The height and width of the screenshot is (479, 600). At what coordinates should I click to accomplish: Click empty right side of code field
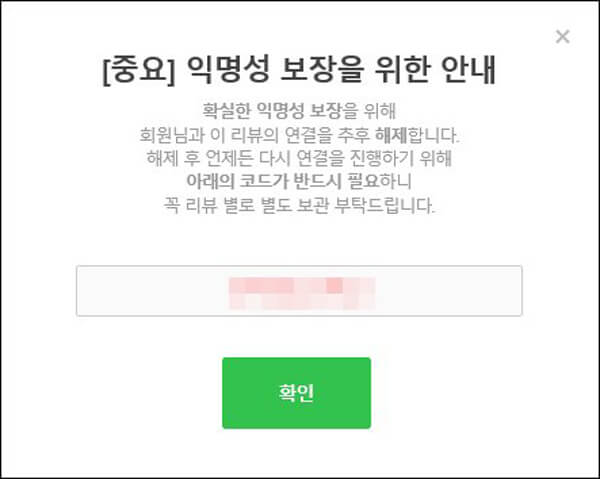click(x=448, y=291)
